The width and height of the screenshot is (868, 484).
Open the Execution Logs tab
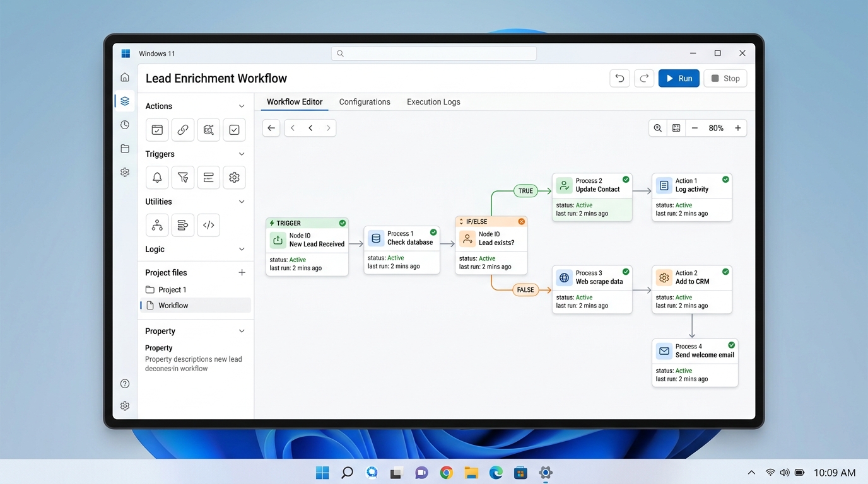pos(433,101)
